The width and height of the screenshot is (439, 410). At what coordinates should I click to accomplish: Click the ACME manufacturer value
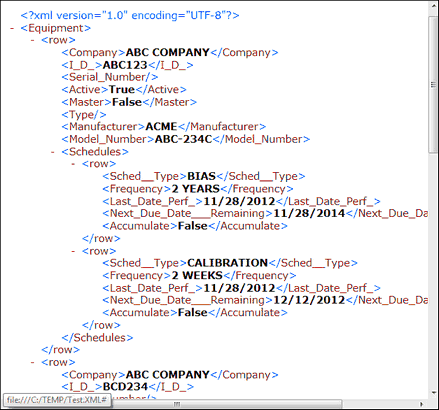click(161, 127)
